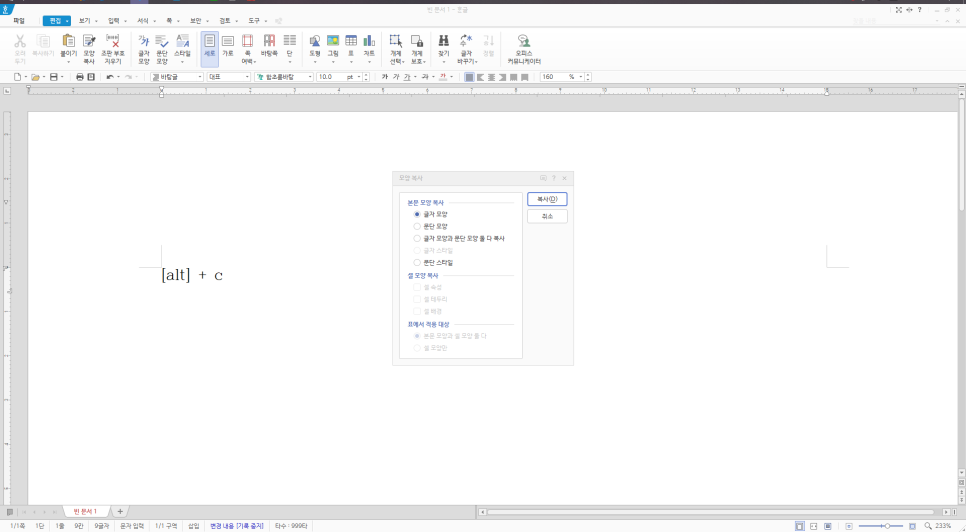
Task: Select 문단 스타일 radio button
Action: point(417,262)
